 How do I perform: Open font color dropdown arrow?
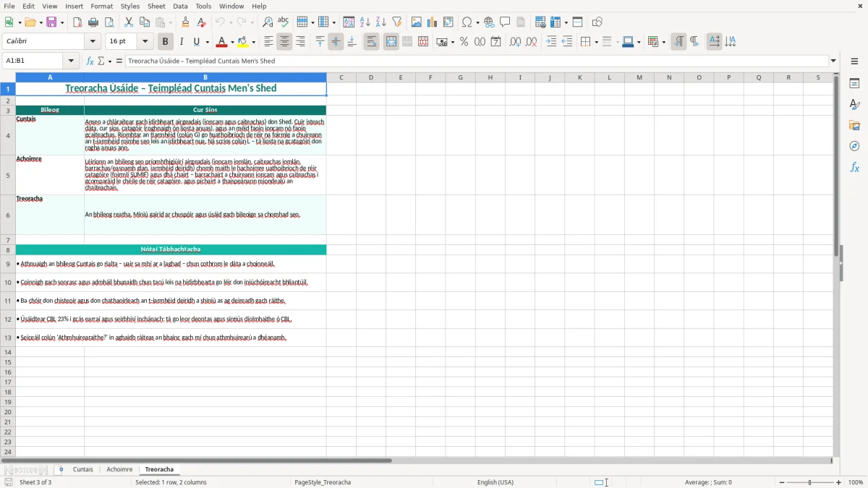[231, 42]
